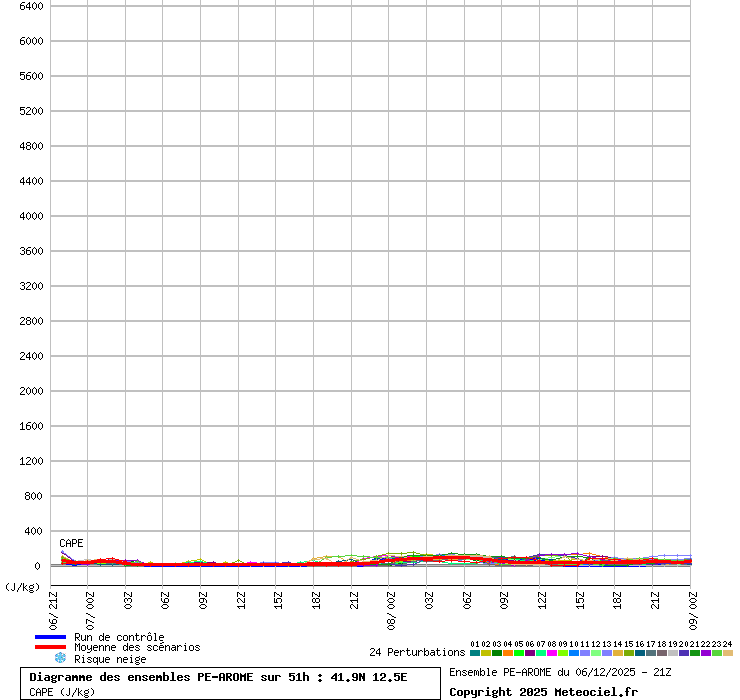Select perturbation 01 color swatch
Screen dimensions: 740x700
[475, 653]
